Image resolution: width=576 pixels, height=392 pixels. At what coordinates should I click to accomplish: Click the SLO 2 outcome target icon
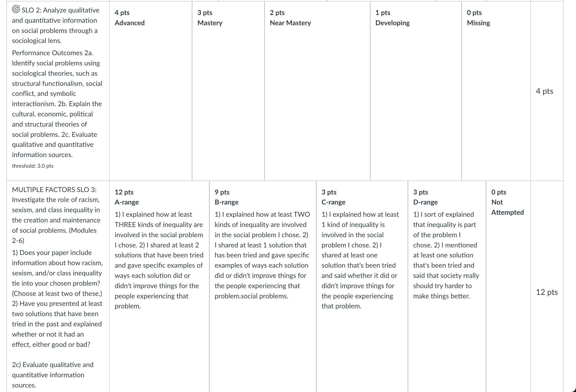(x=16, y=9)
